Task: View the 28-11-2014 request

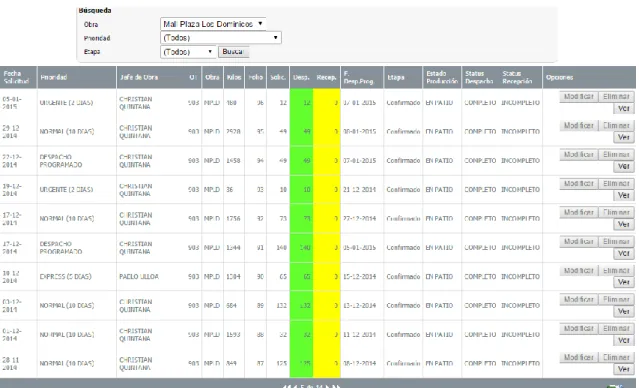Action: [624, 369]
